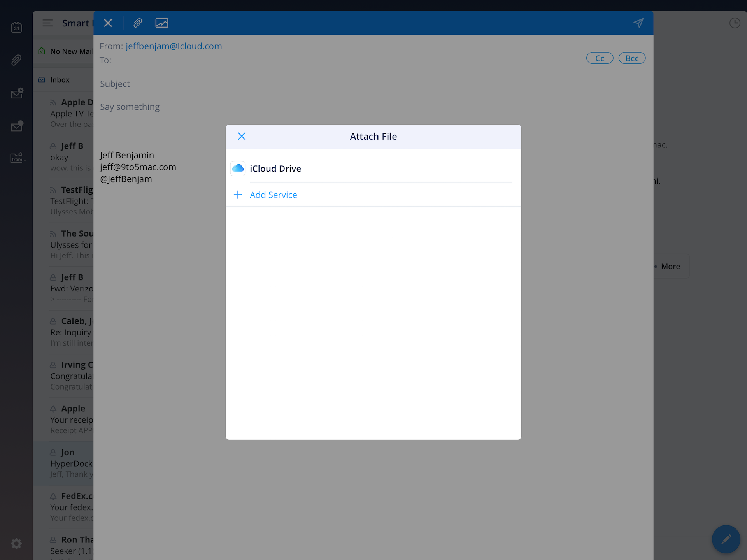Close the Attach File dialog
Screen dimensions: 747x560
242,136
